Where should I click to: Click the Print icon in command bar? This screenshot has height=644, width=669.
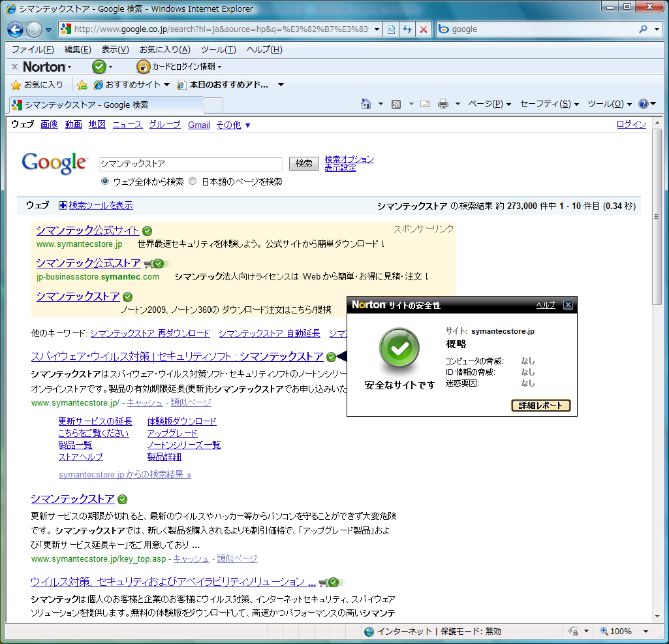443,104
